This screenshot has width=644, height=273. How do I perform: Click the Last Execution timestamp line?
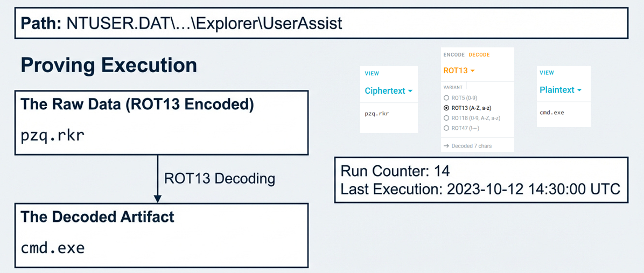point(480,189)
